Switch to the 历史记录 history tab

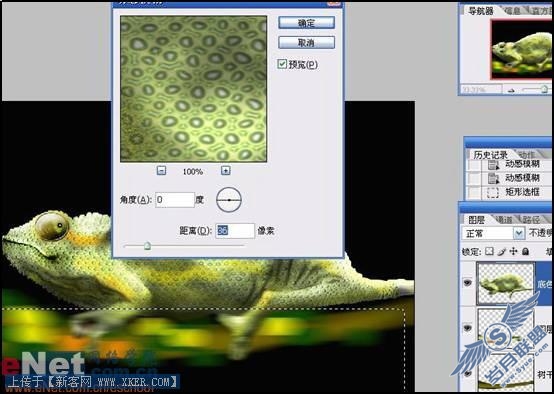(x=490, y=155)
